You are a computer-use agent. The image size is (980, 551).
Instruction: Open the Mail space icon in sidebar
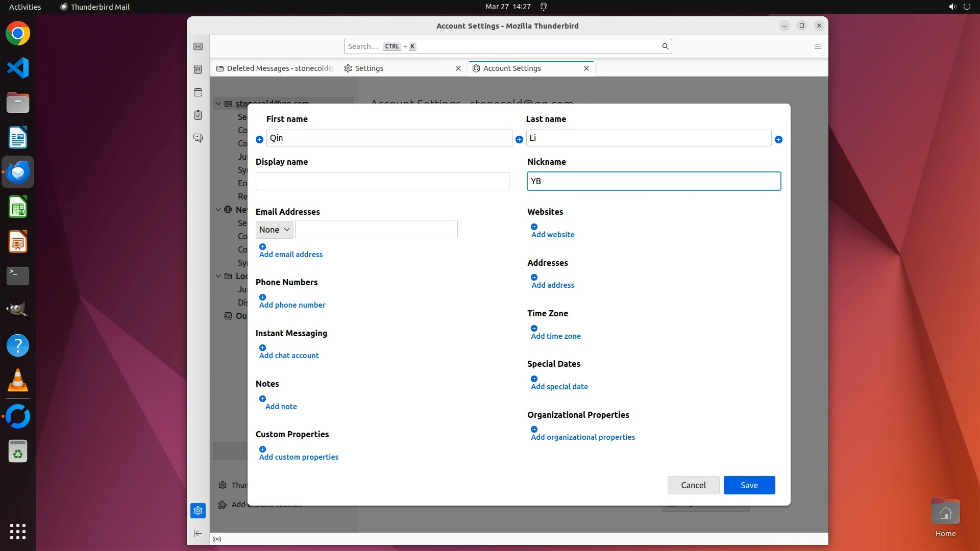(198, 46)
